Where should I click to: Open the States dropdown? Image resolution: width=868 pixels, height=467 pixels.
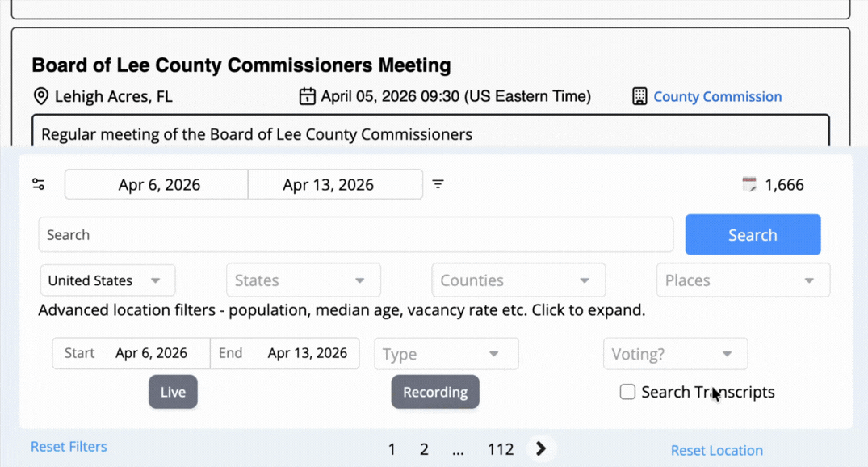click(303, 280)
